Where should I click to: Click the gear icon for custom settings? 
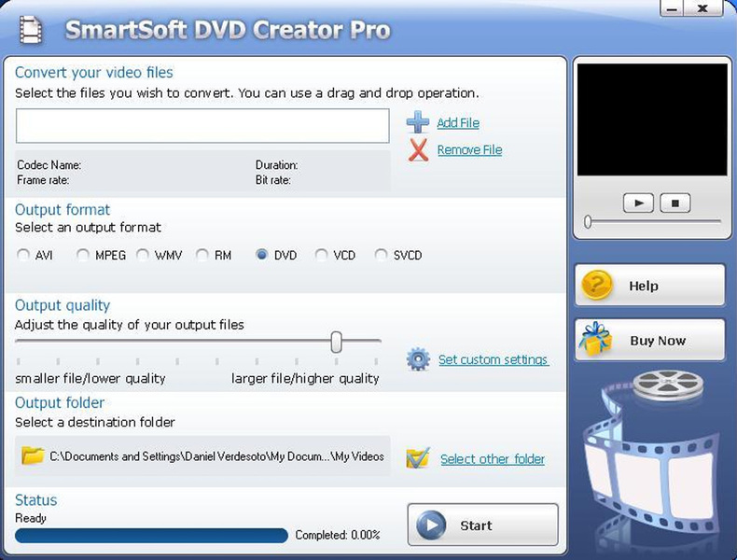(418, 359)
